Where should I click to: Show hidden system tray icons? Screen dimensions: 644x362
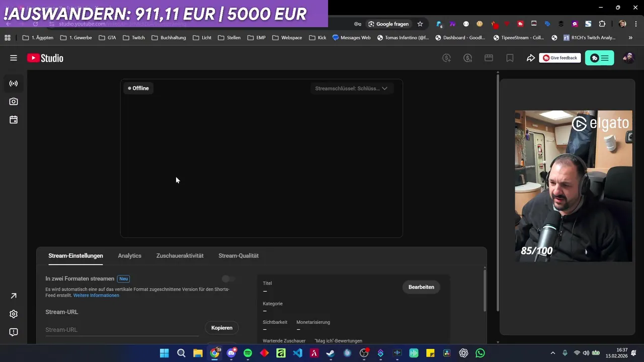553,353
